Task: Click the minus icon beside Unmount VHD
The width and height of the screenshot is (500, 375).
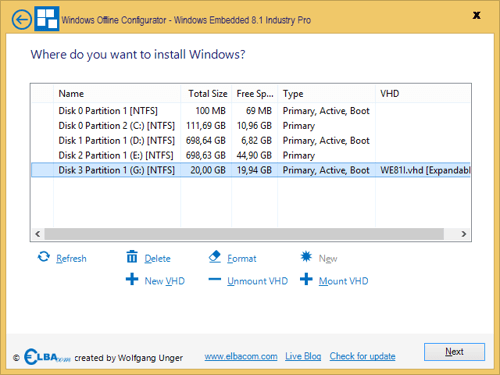Action: click(x=215, y=279)
